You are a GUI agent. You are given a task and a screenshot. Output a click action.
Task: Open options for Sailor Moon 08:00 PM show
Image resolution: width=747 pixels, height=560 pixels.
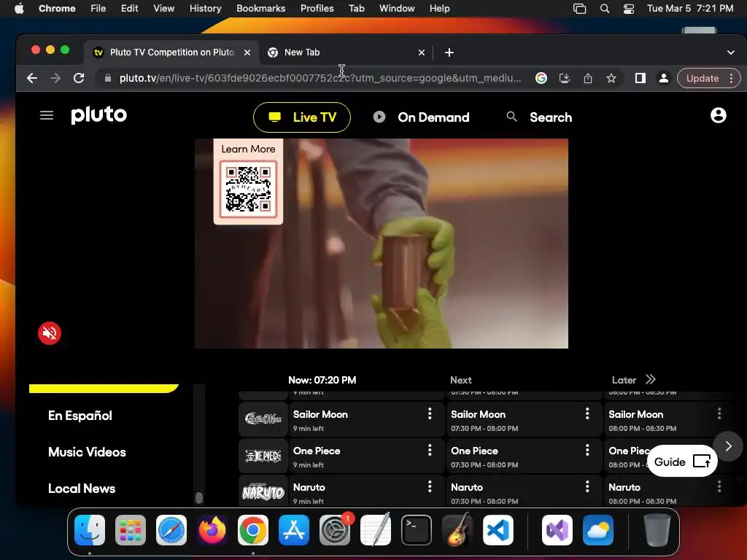pyautogui.click(x=719, y=413)
